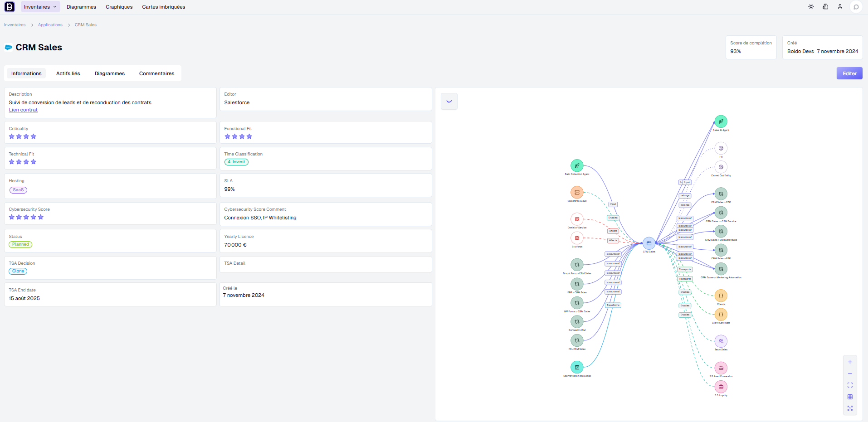The height and width of the screenshot is (422, 868).
Task: Switch to the Actifs liés tab
Action: [x=68, y=73]
